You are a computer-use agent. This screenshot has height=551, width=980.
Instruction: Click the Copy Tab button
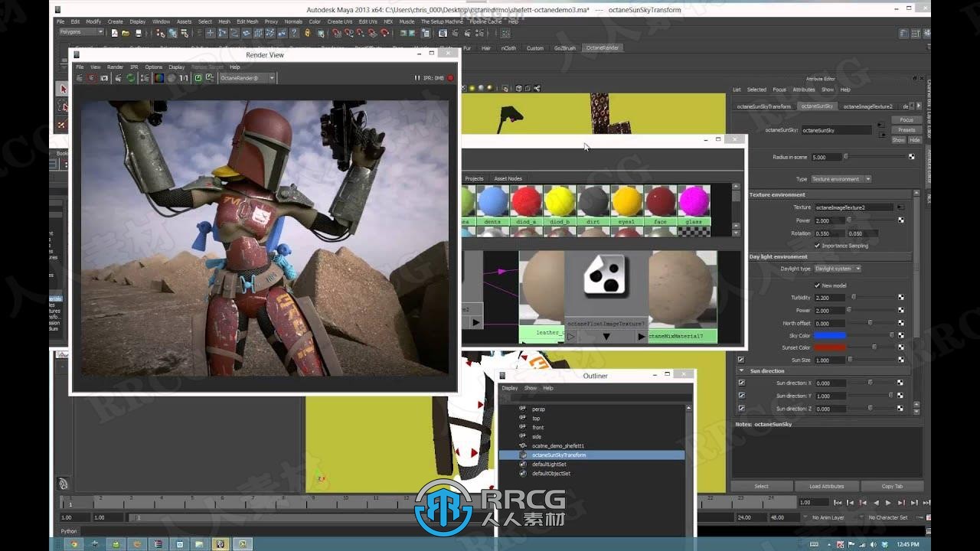(x=892, y=486)
